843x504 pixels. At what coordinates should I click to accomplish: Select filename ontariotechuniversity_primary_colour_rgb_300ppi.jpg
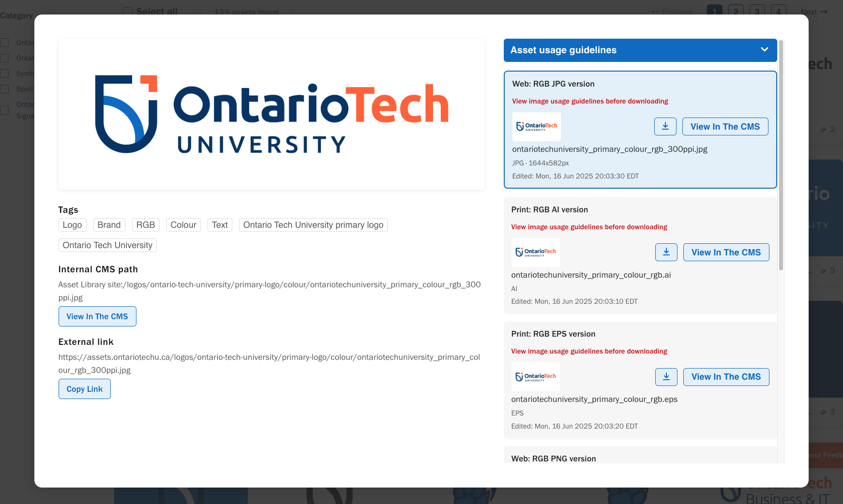click(x=610, y=149)
